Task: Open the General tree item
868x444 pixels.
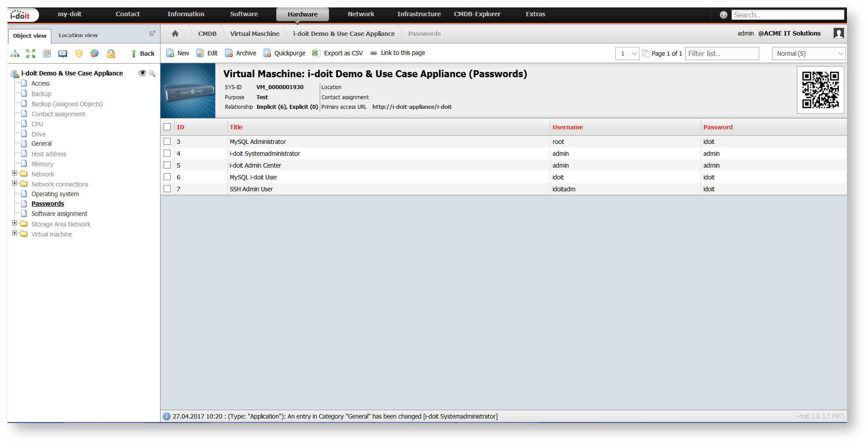Action: tap(42, 143)
